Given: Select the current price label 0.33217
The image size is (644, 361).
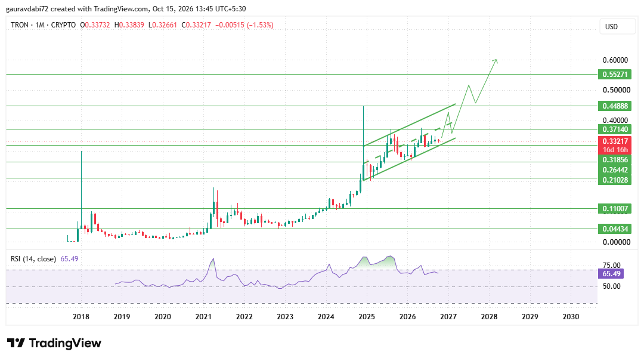Looking at the screenshot, I should click(x=614, y=141).
